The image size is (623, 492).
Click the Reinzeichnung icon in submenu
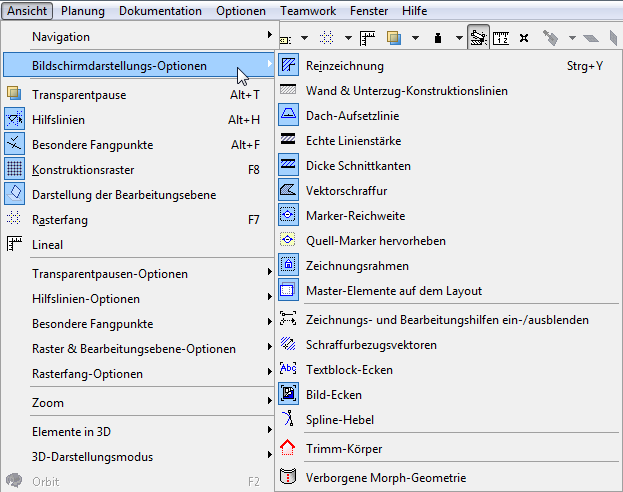point(288,65)
